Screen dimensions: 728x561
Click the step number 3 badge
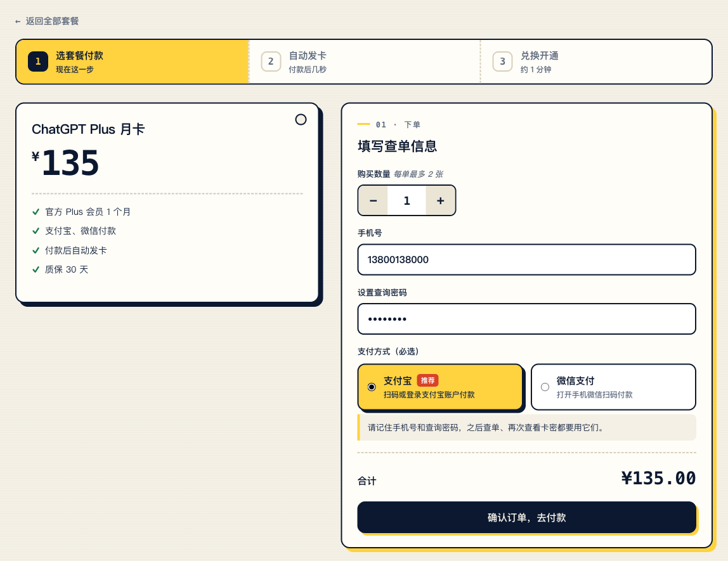click(502, 61)
